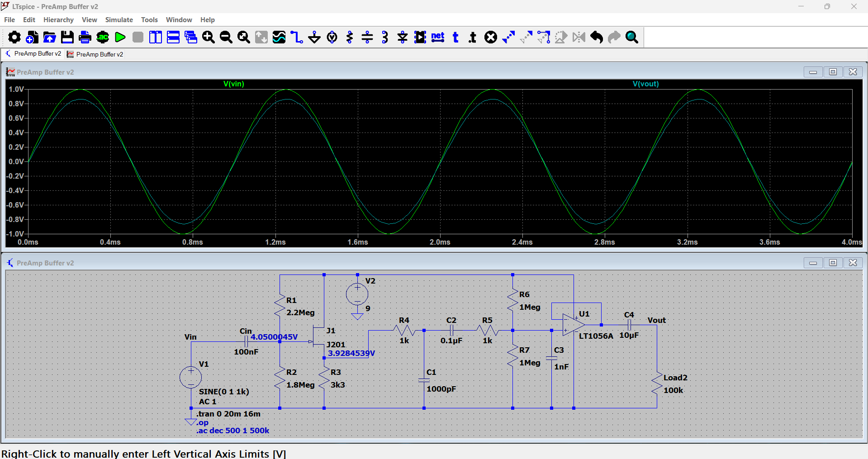Place a diode component

tap(403, 37)
